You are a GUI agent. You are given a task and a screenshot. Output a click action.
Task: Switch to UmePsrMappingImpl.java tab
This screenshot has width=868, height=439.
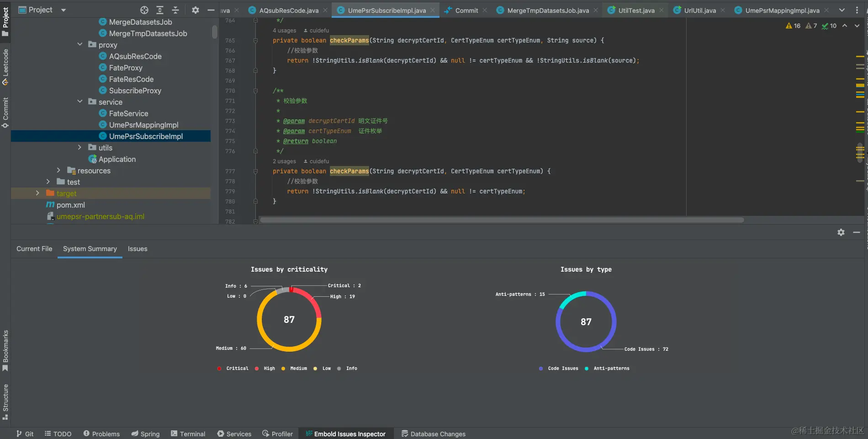coord(782,10)
